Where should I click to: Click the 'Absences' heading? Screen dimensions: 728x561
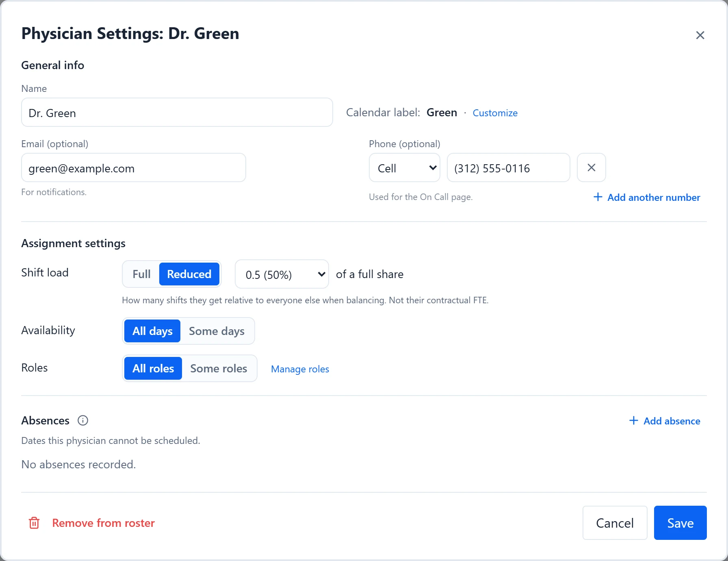(45, 420)
